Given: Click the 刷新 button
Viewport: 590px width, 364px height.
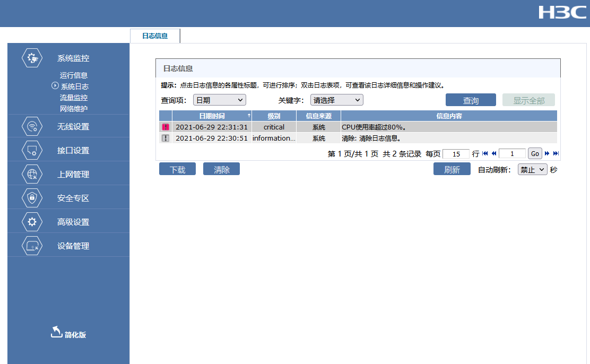Looking at the screenshot, I should (452, 169).
